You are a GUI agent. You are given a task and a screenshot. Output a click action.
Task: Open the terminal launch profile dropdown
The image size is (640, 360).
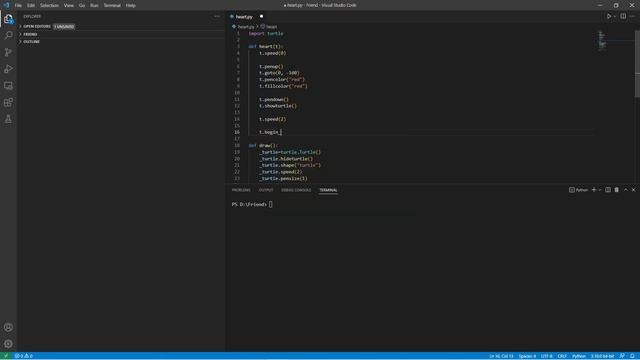click(600, 190)
